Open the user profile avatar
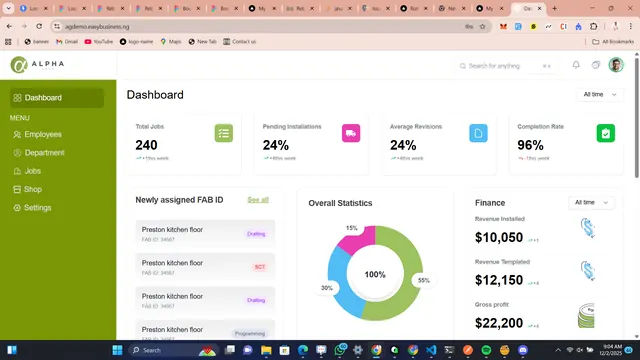Viewport: 640px width, 360px height. (616, 64)
